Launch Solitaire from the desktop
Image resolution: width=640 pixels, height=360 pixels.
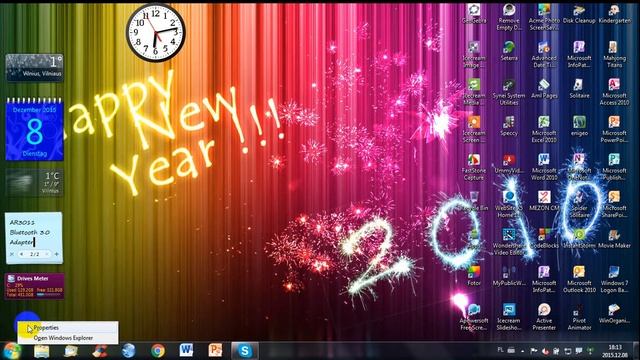(579, 89)
